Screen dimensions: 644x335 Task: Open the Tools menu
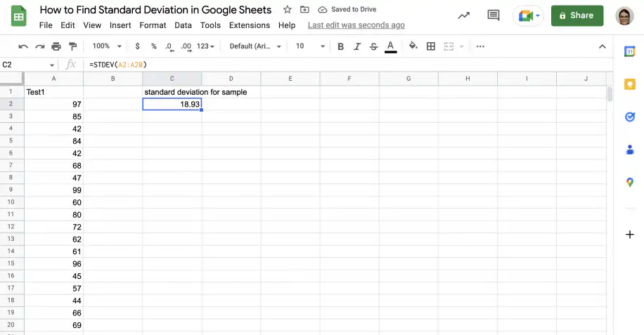coord(210,25)
